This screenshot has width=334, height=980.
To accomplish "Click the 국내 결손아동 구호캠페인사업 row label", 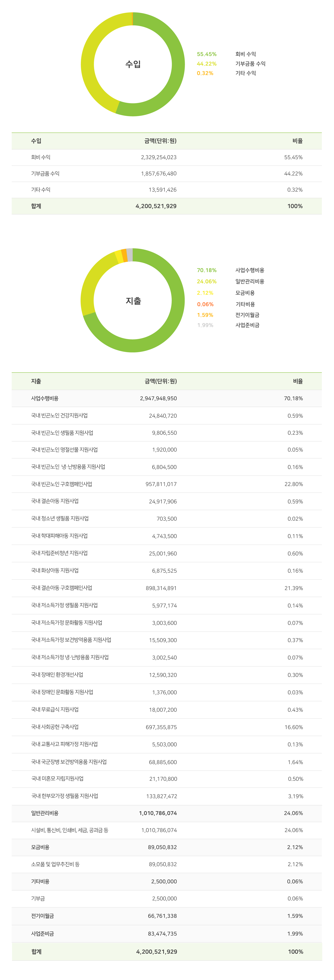I will [62, 588].
